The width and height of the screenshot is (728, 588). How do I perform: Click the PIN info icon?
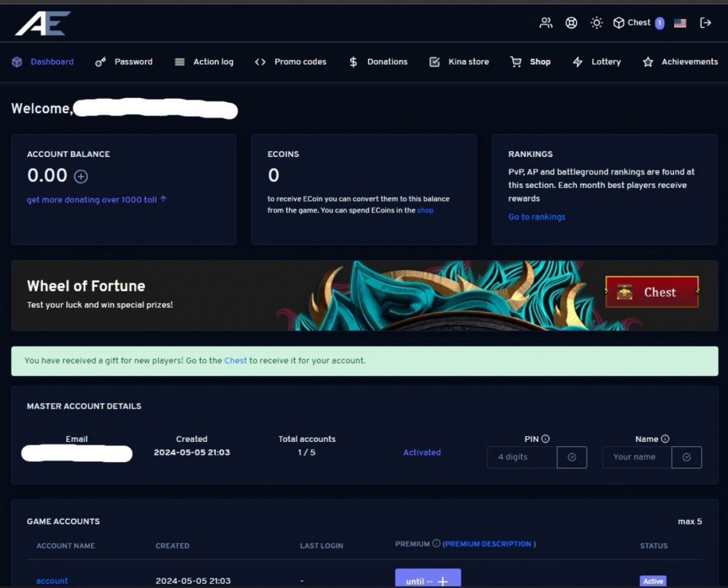point(545,439)
